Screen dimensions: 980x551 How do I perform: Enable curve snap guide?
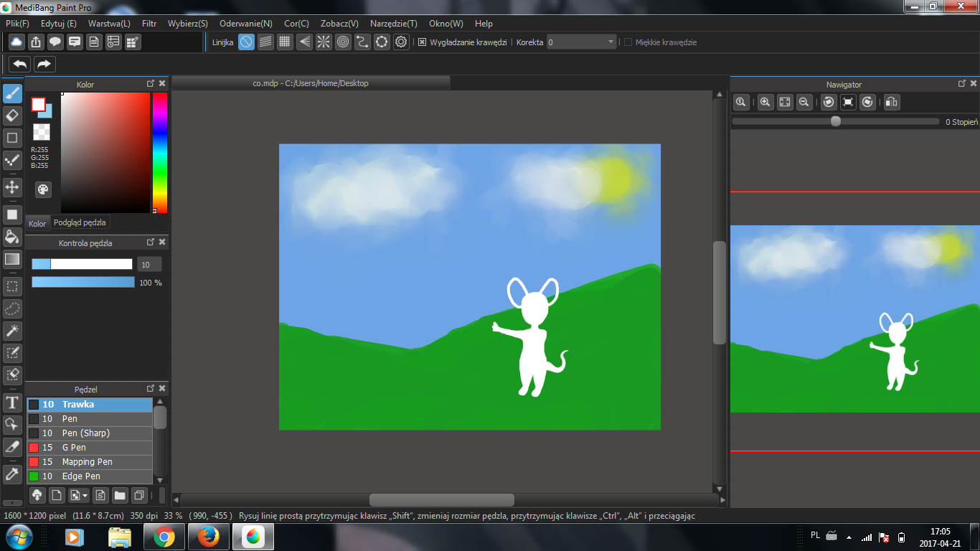pos(362,42)
